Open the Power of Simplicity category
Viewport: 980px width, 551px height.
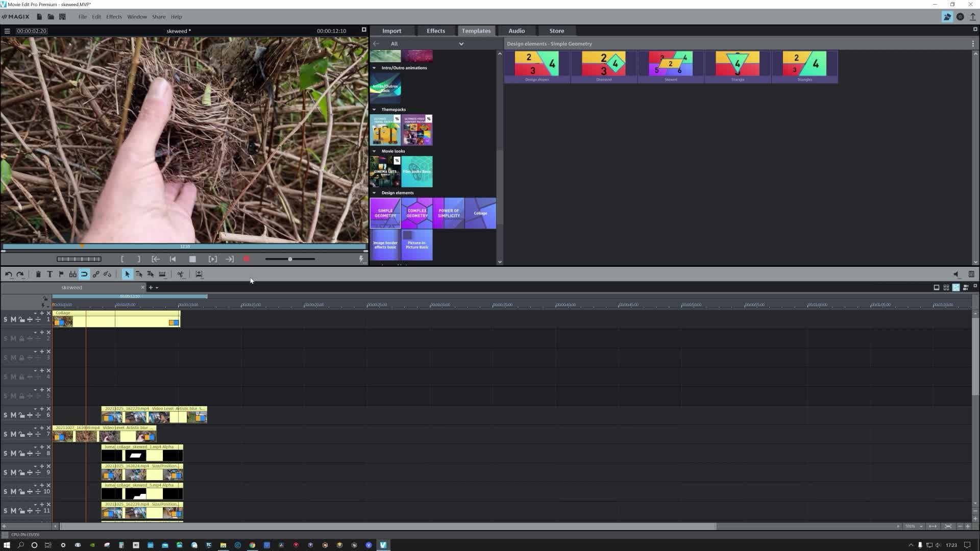449,213
